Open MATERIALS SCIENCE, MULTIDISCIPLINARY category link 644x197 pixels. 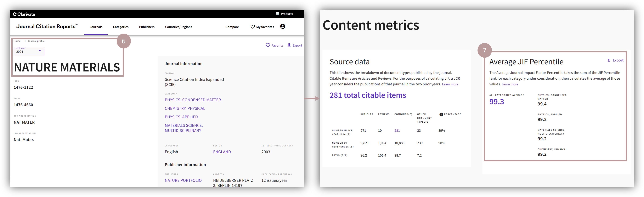point(184,128)
